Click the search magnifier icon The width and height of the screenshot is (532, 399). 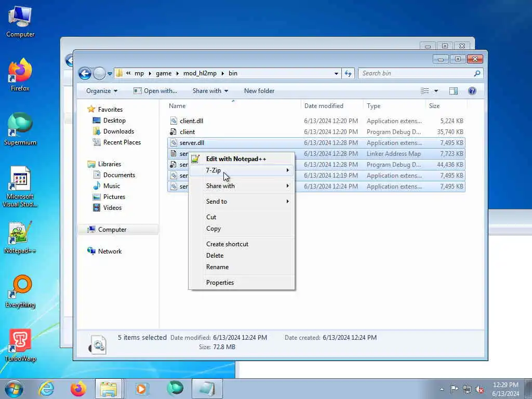[x=477, y=73]
